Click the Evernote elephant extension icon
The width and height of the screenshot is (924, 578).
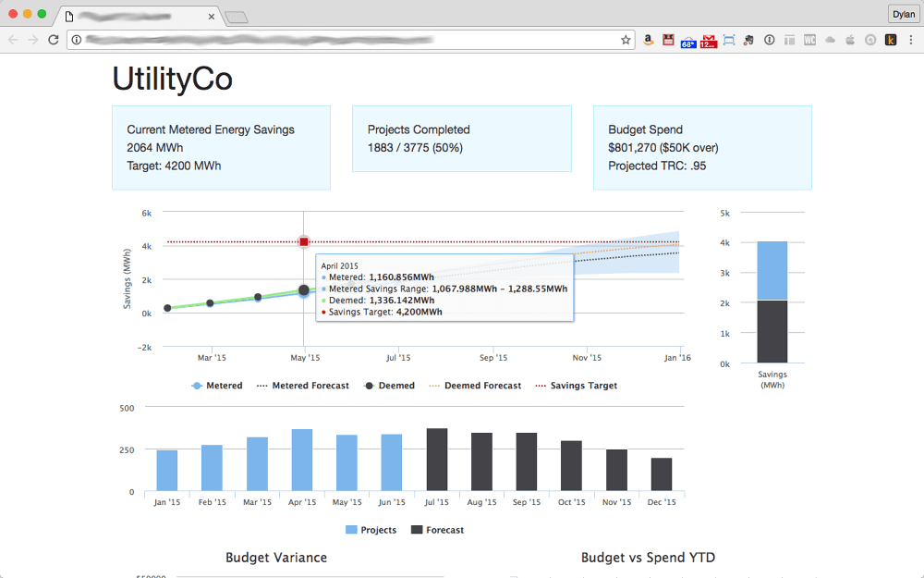749,40
